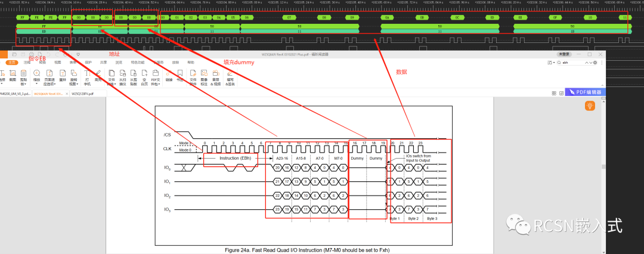Select decoded byte 0C in analyzer
This screenshot has width=644, height=254.
click(x=457, y=18)
